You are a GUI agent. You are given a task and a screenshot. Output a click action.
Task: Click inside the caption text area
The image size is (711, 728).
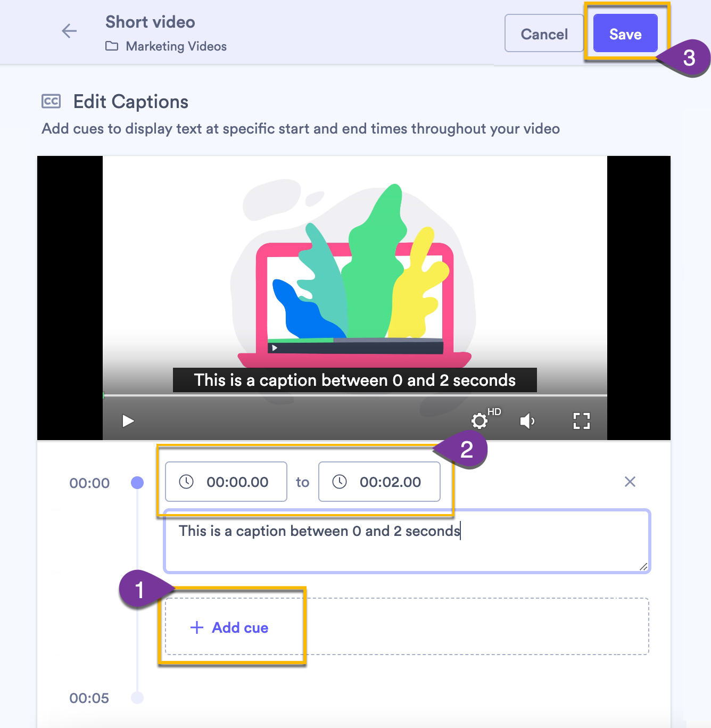[x=407, y=548]
